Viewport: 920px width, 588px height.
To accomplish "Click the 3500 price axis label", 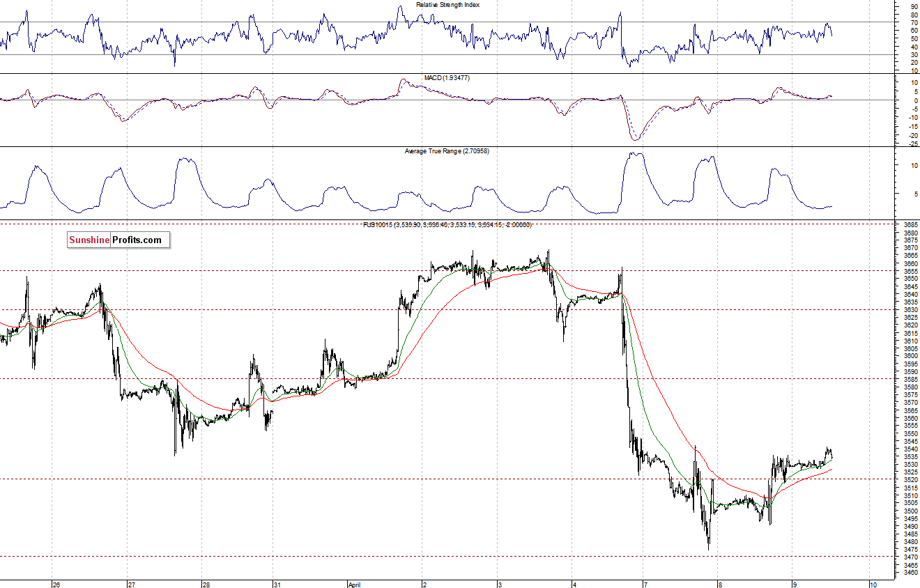I will [x=910, y=511].
